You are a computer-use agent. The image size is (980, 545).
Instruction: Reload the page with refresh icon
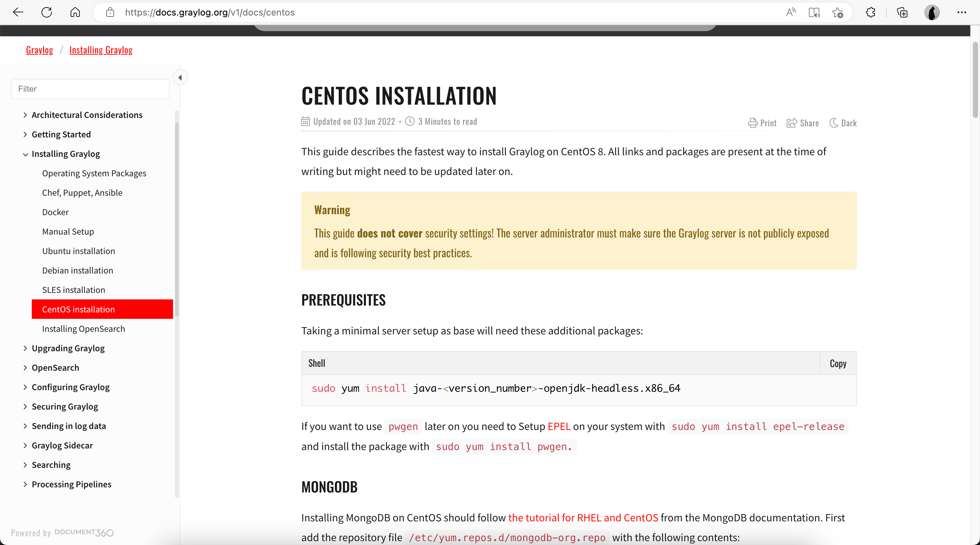point(46,12)
